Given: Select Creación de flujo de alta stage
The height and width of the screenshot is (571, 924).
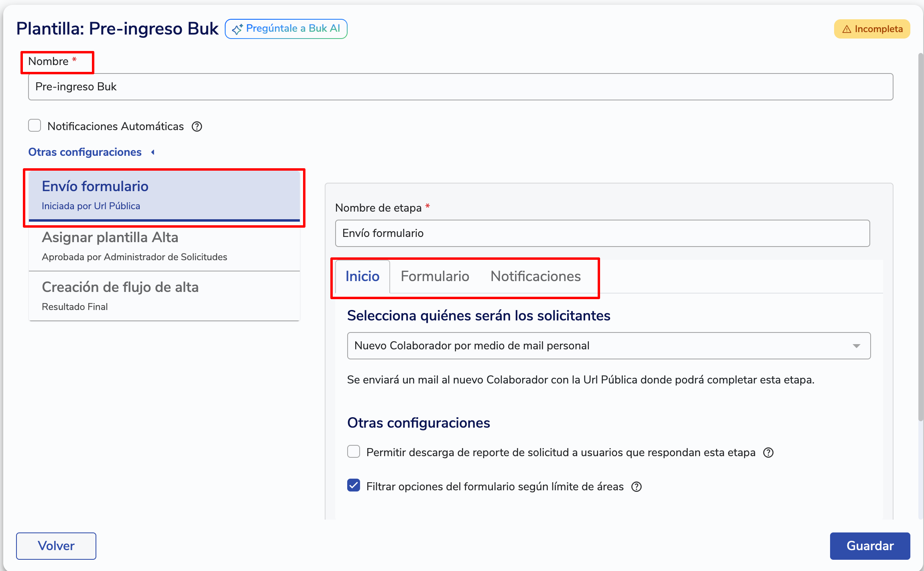Looking at the screenshot, I should (x=164, y=296).
